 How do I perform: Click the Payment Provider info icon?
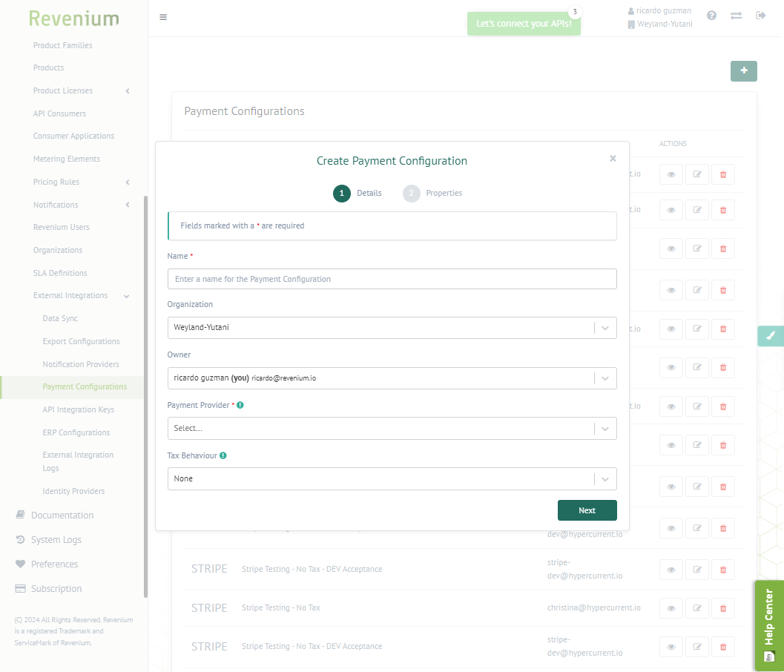[x=240, y=406]
